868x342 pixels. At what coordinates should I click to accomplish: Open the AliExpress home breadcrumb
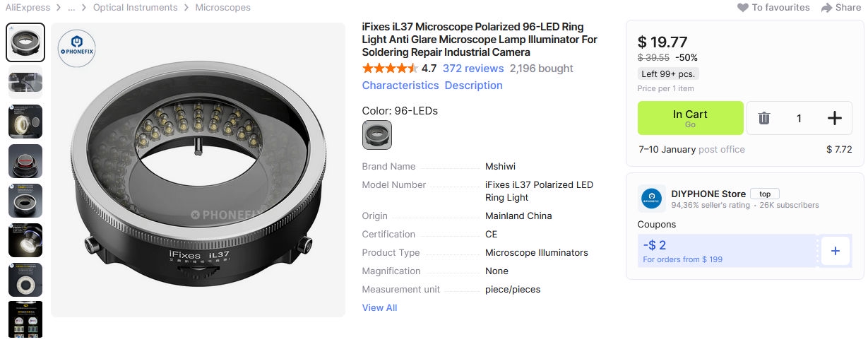[x=25, y=8]
